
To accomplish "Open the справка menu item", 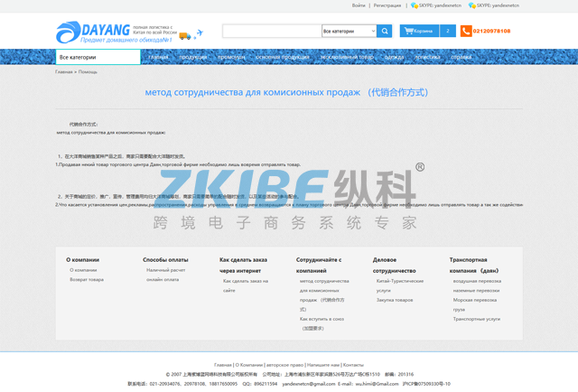I will click(x=461, y=57).
